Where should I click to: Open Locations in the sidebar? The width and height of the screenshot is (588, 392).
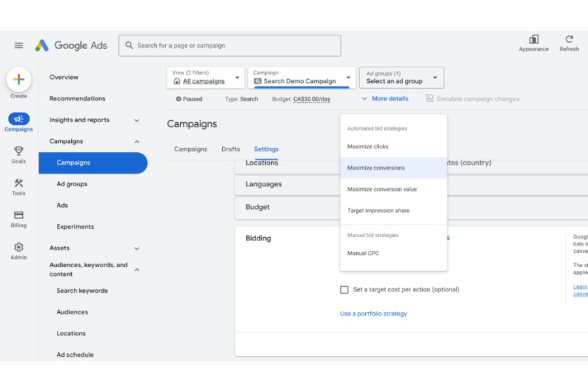pos(71,333)
